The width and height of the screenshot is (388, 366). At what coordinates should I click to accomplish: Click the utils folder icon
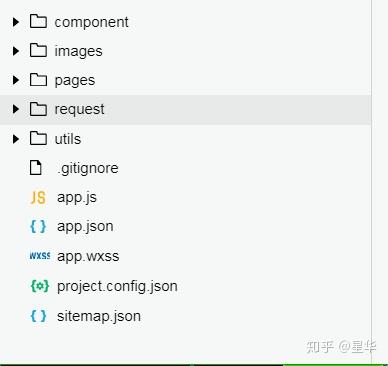coord(38,138)
